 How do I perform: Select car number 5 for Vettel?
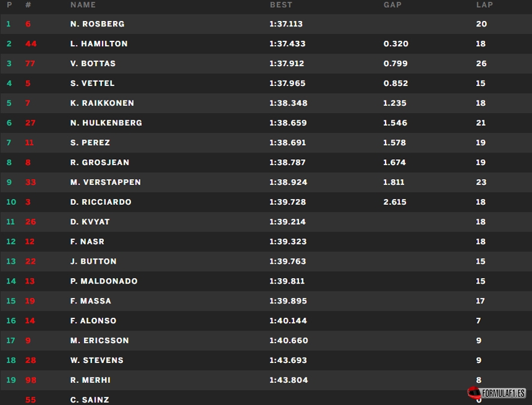28,83
